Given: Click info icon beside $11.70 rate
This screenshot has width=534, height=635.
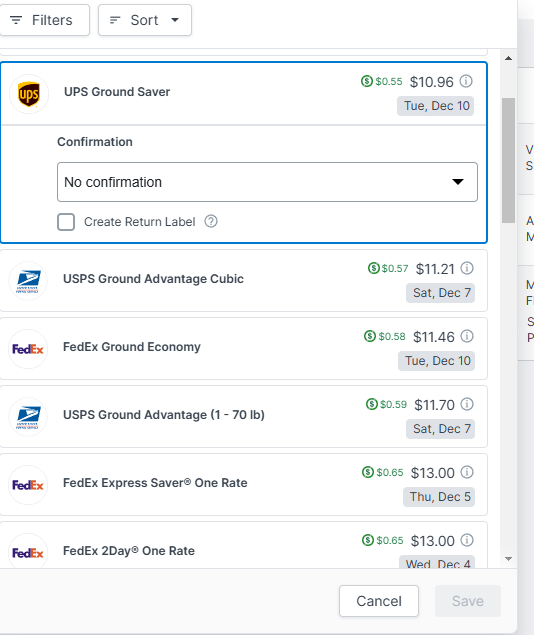Looking at the screenshot, I should (467, 405).
